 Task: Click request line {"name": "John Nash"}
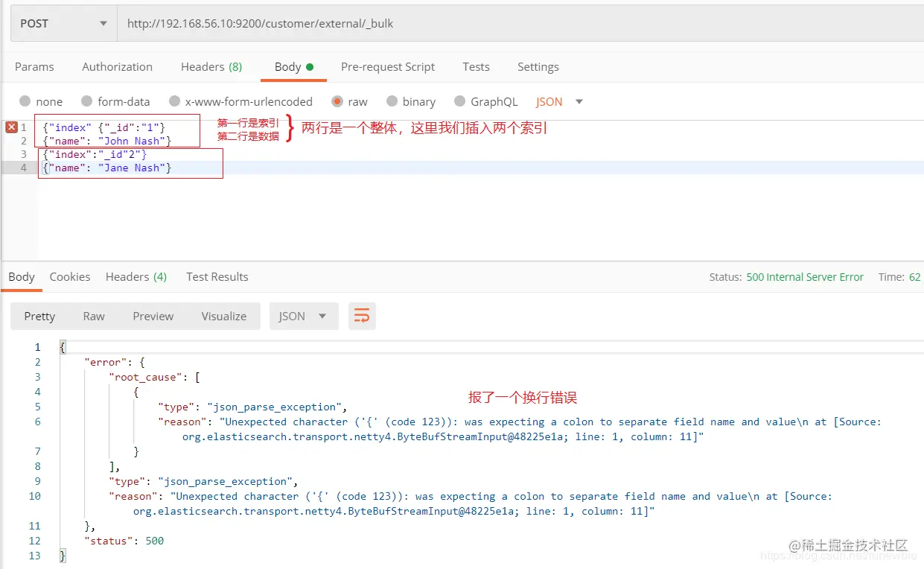click(x=107, y=141)
